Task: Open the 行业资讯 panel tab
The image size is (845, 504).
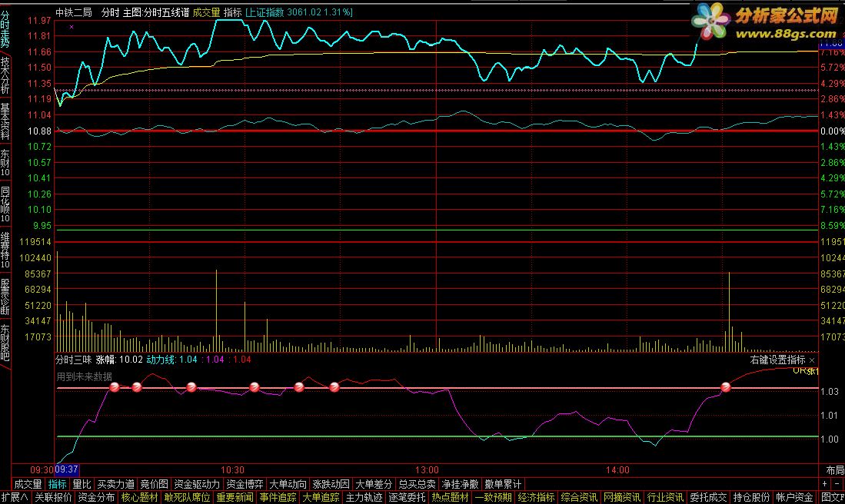Action: [666, 498]
